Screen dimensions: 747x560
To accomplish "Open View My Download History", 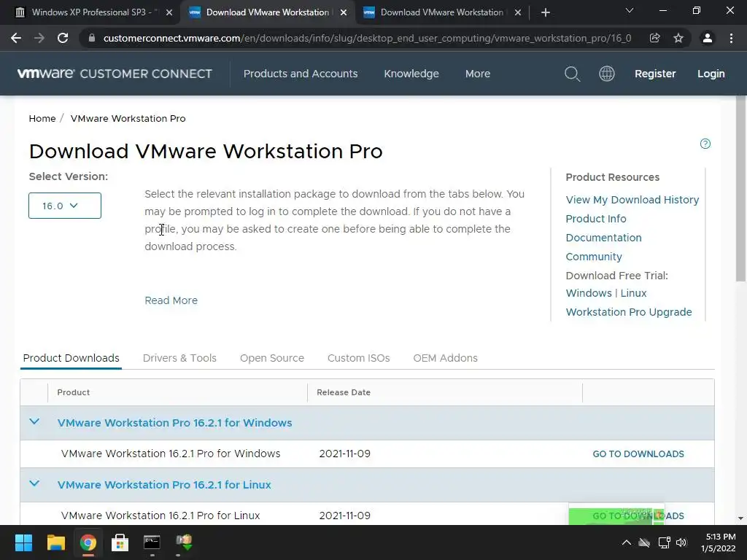I will pyautogui.click(x=632, y=200).
